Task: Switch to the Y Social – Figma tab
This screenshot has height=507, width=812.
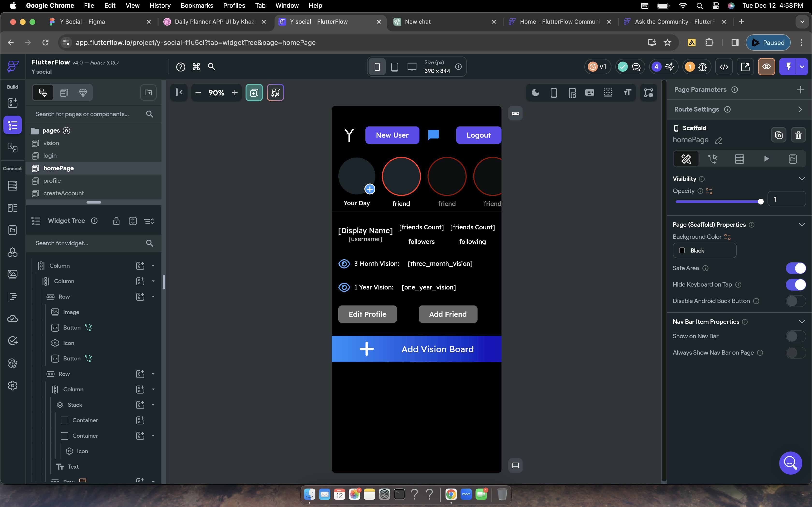Action: click(82, 21)
